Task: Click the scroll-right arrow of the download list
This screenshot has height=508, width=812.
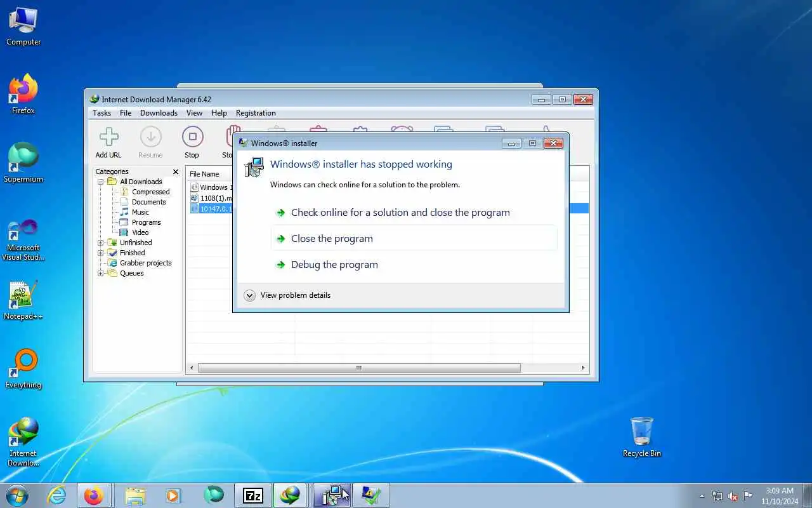Action: [583, 368]
